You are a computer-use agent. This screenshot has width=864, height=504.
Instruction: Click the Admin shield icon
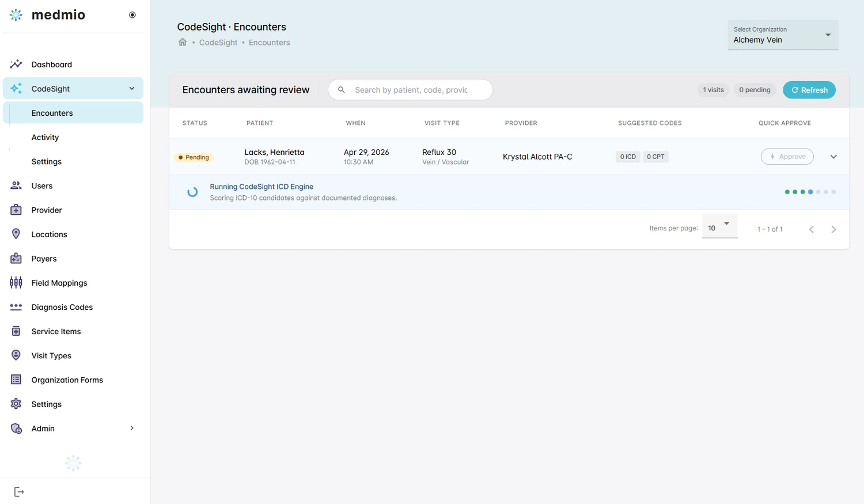[16, 428]
